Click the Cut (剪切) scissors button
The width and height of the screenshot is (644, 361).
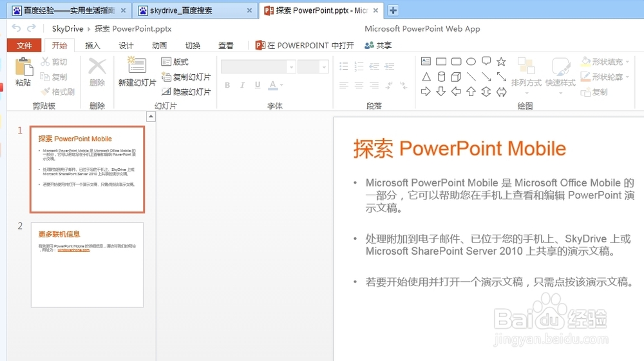(x=54, y=62)
